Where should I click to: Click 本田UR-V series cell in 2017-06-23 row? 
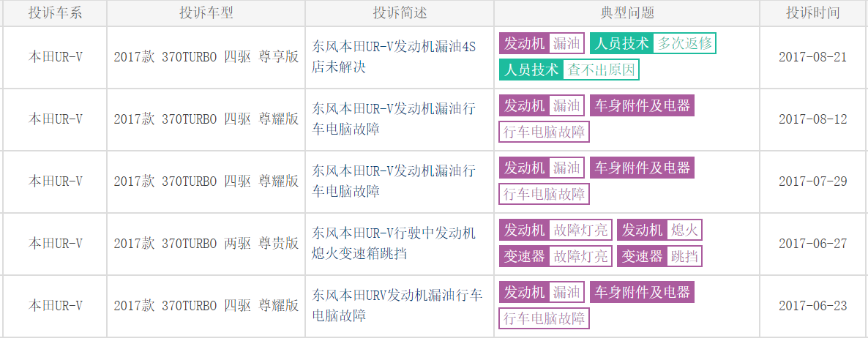click(56, 306)
